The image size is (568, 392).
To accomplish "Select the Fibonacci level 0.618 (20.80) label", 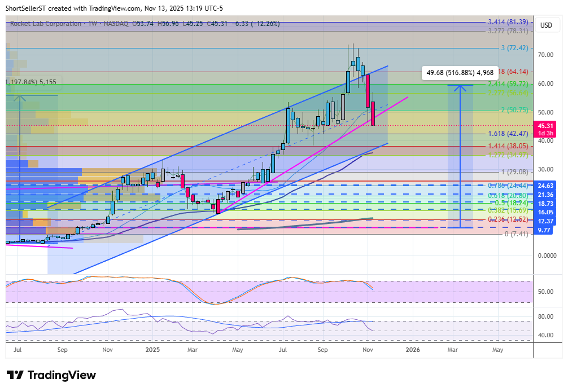I will coord(508,196).
